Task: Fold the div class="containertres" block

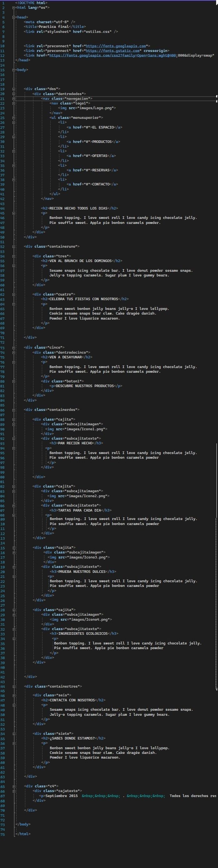Action: coord(13,686)
